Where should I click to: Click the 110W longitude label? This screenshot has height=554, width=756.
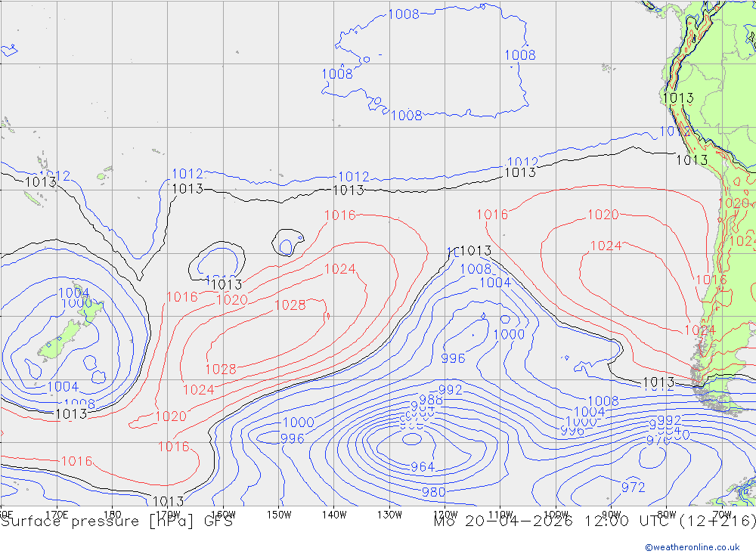pyautogui.click(x=500, y=515)
